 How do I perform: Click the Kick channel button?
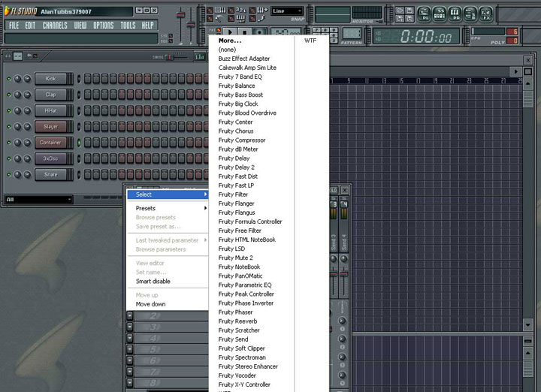51,79
